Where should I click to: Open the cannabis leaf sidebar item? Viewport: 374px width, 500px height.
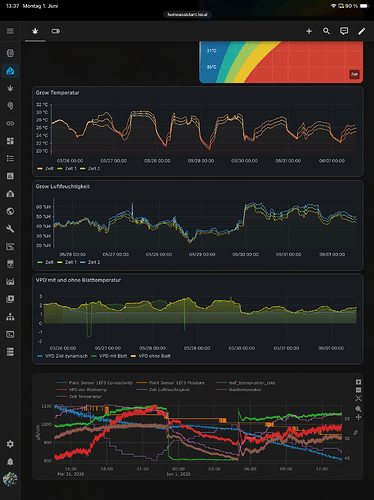[x=10, y=88]
